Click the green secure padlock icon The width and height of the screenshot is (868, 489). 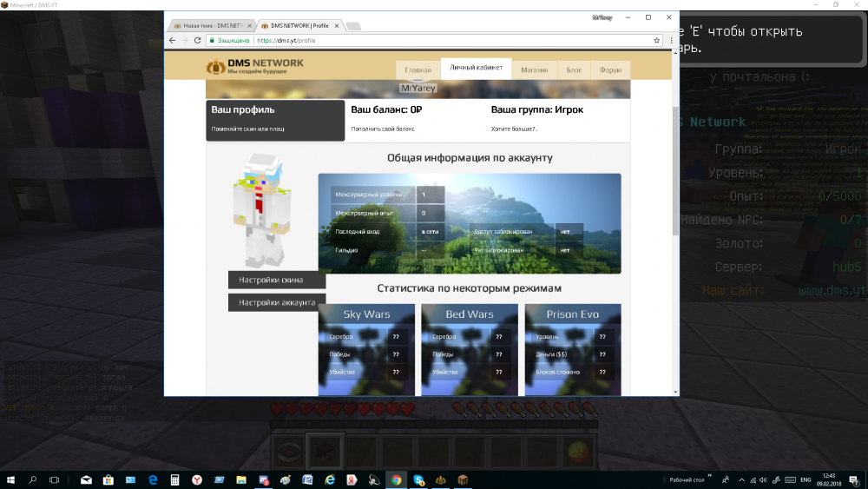point(212,41)
